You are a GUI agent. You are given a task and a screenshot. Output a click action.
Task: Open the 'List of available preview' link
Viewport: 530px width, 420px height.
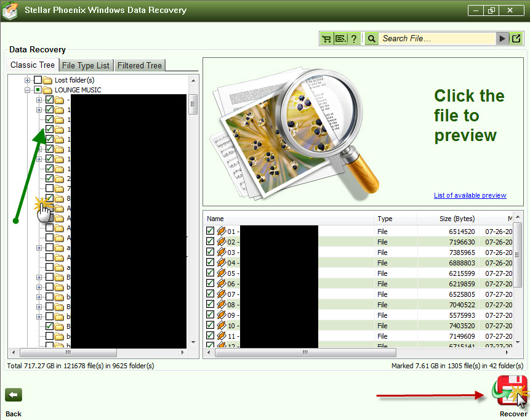[470, 195]
